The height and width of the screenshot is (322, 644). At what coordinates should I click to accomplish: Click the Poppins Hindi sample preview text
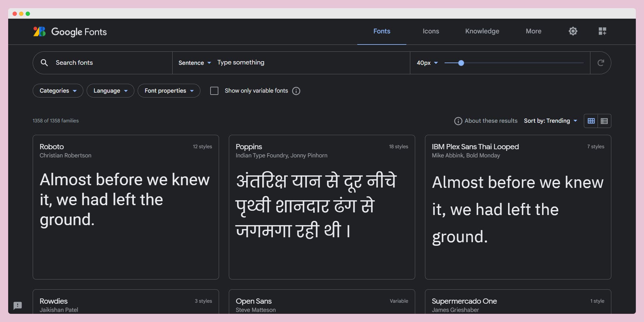pyautogui.click(x=316, y=205)
